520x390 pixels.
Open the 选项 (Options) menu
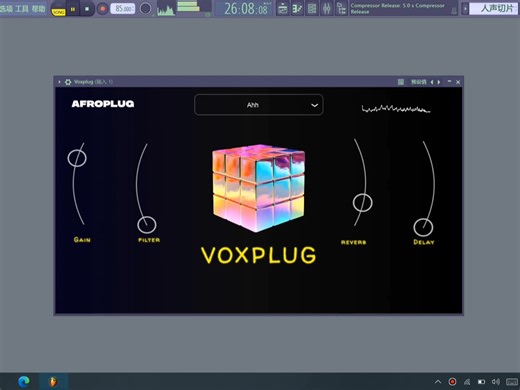(x=6, y=8)
